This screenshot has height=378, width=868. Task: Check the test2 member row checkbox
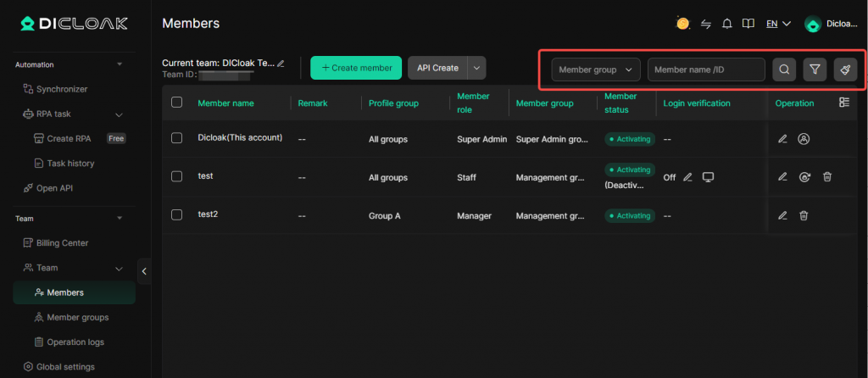click(x=176, y=214)
